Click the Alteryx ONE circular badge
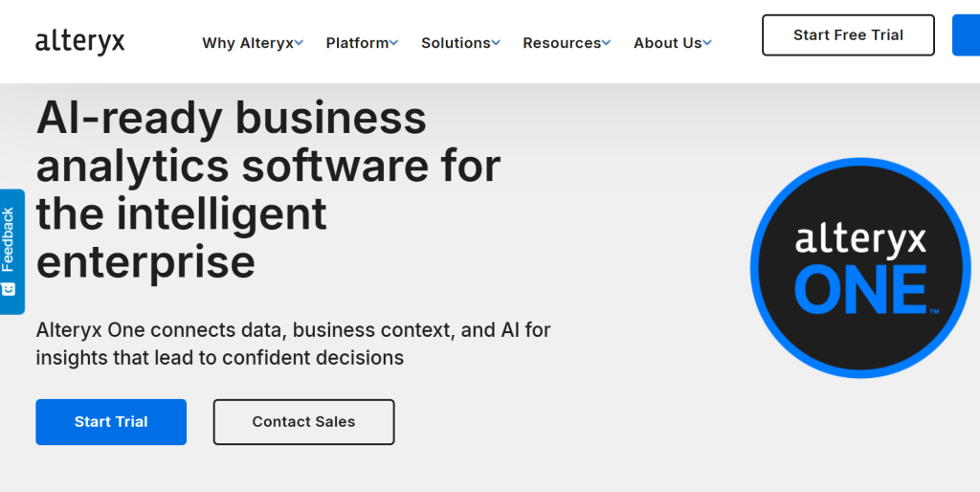Screen dimensions: 980x492 click(860, 268)
